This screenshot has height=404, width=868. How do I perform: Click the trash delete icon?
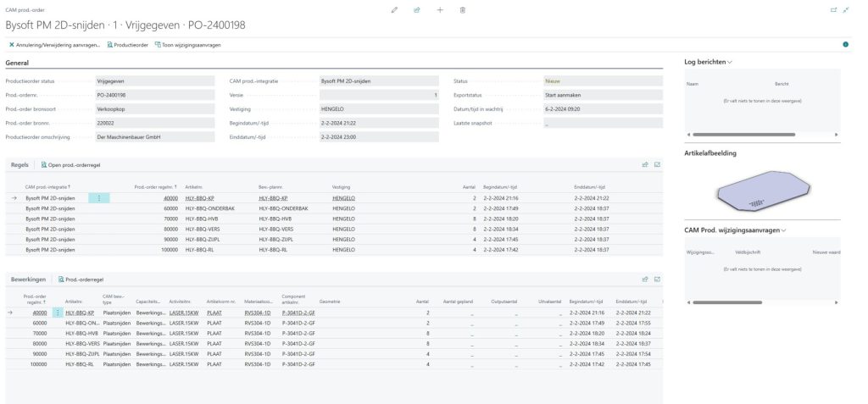click(x=462, y=9)
